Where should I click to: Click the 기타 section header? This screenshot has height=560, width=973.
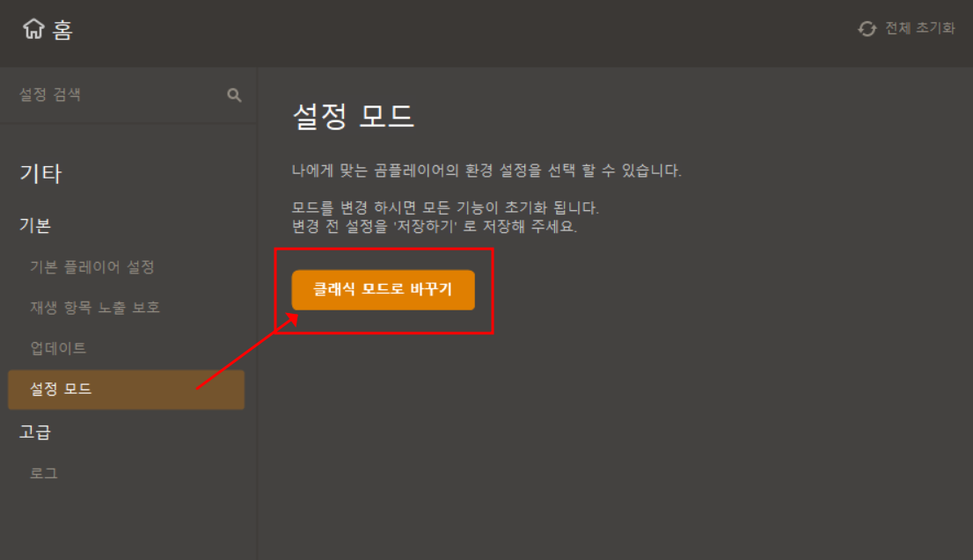tap(39, 174)
